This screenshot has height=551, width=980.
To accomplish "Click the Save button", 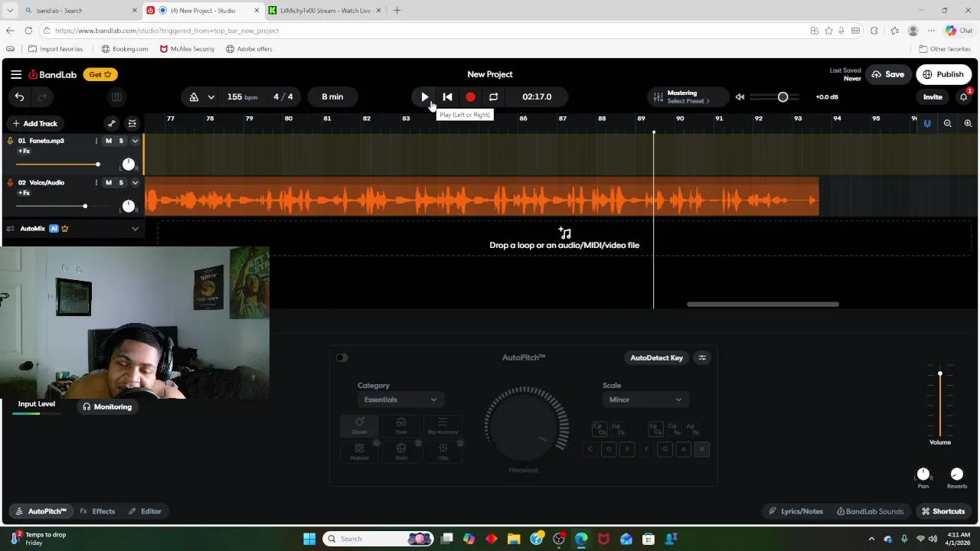I will pyautogui.click(x=888, y=74).
